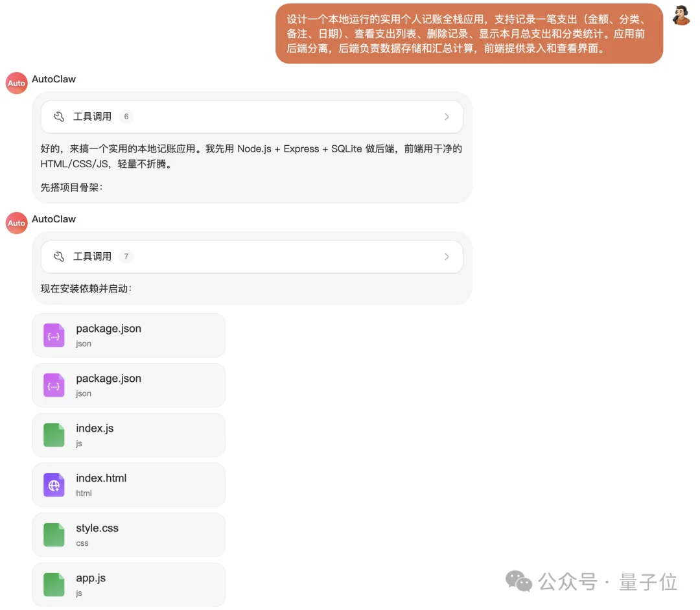This screenshot has width=700, height=610.
Task: Expand the 工具调用 7 panel via its chevron
Action: (447, 256)
